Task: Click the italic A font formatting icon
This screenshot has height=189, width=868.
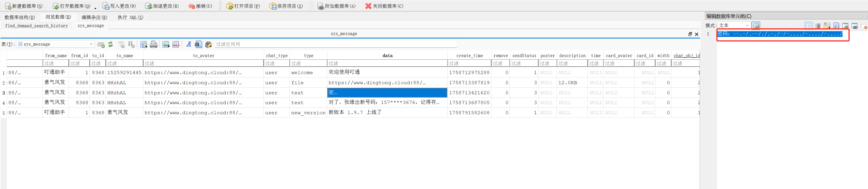Action: click(189, 44)
